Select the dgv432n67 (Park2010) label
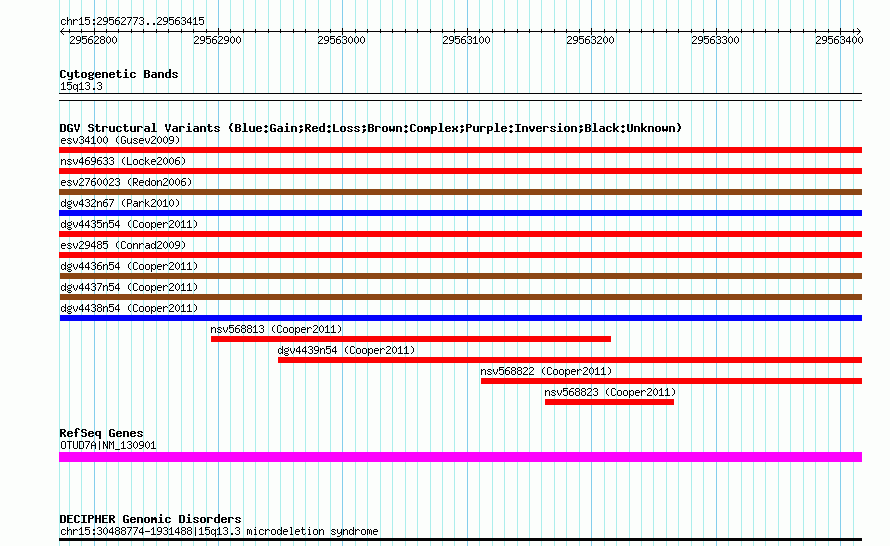 [120, 203]
